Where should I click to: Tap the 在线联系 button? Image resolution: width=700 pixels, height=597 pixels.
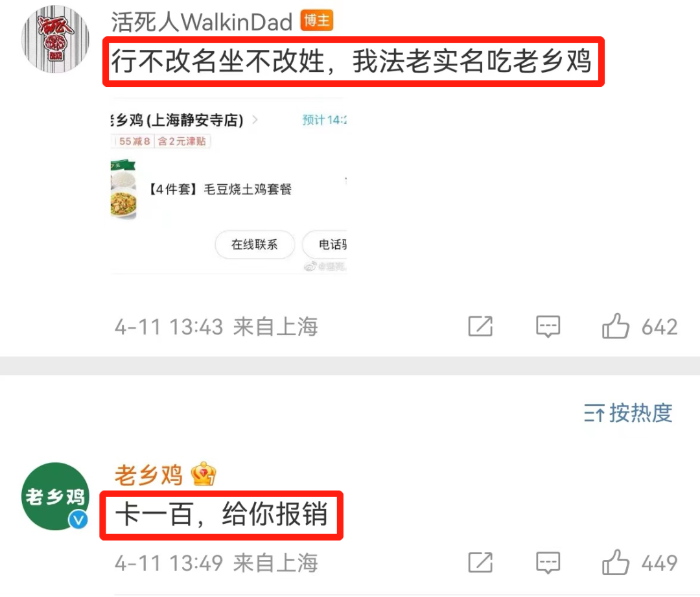point(255,244)
